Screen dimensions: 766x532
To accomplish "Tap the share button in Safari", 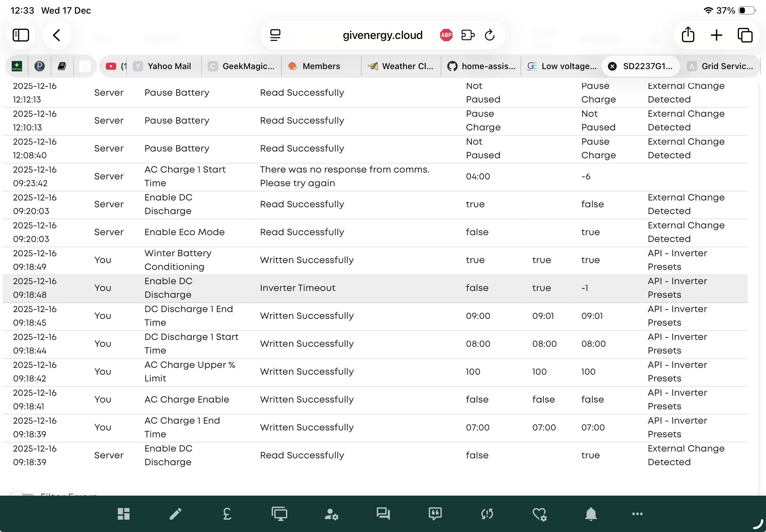I will [x=688, y=35].
